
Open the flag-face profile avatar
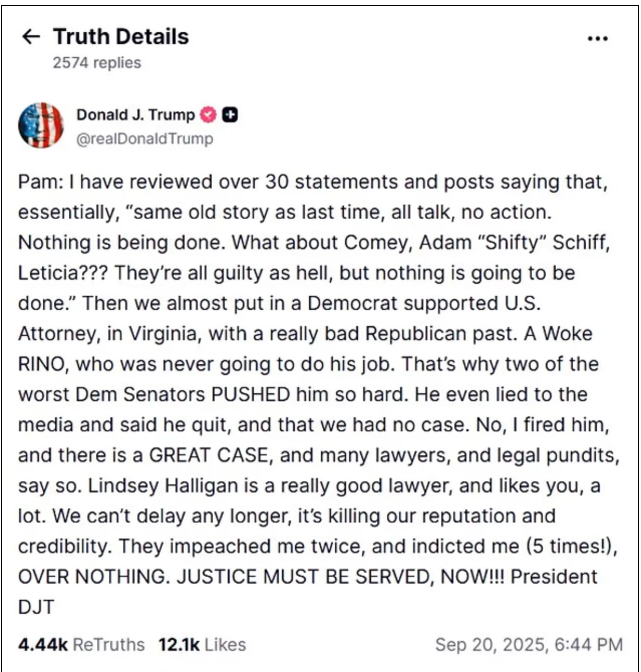[x=41, y=125]
